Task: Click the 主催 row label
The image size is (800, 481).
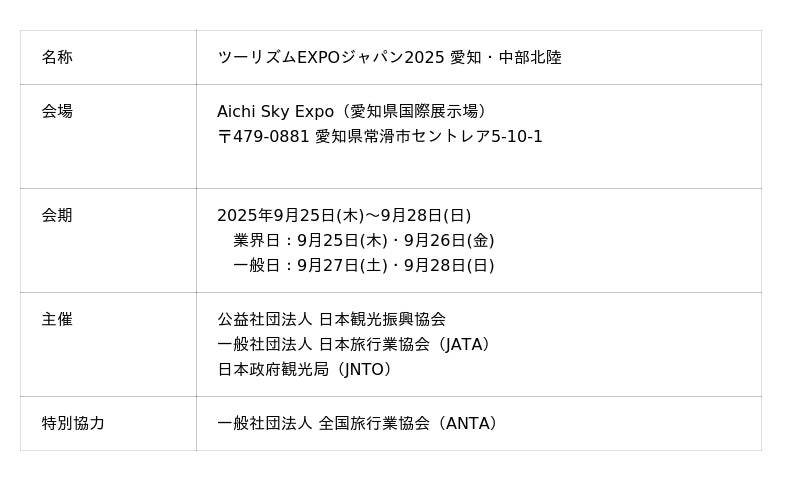Action: [57, 320]
